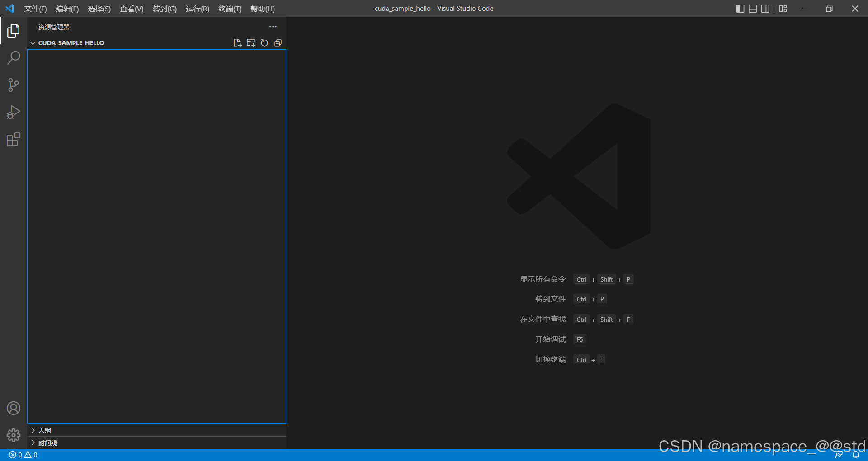Open the 转到(G) menu
The image size is (868, 461).
point(165,9)
